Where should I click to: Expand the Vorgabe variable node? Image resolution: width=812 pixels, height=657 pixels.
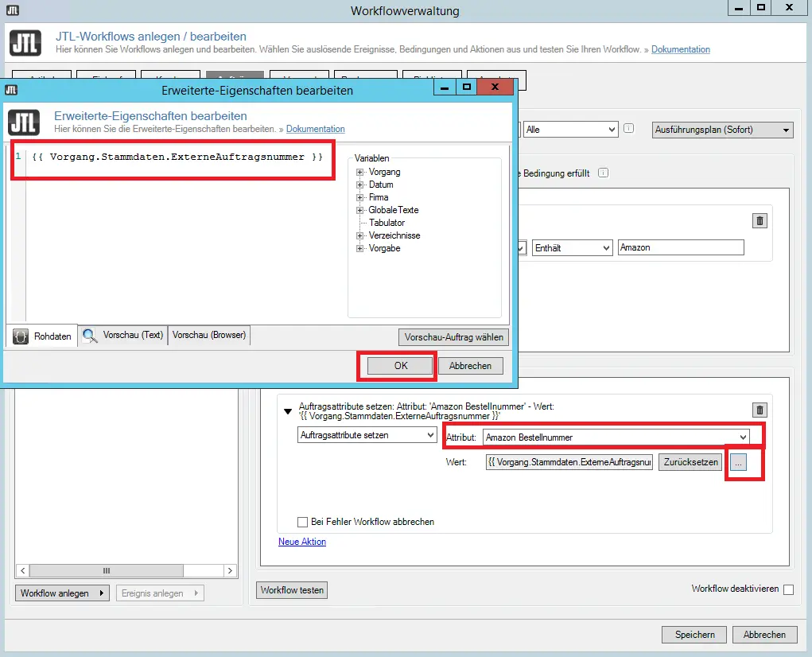pyautogui.click(x=359, y=248)
